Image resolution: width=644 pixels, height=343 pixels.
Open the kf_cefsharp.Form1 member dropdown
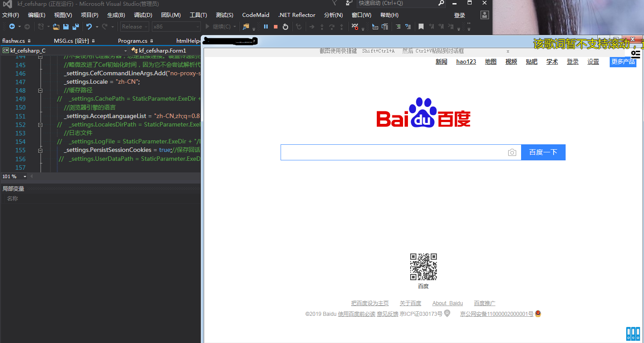click(166, 51)
